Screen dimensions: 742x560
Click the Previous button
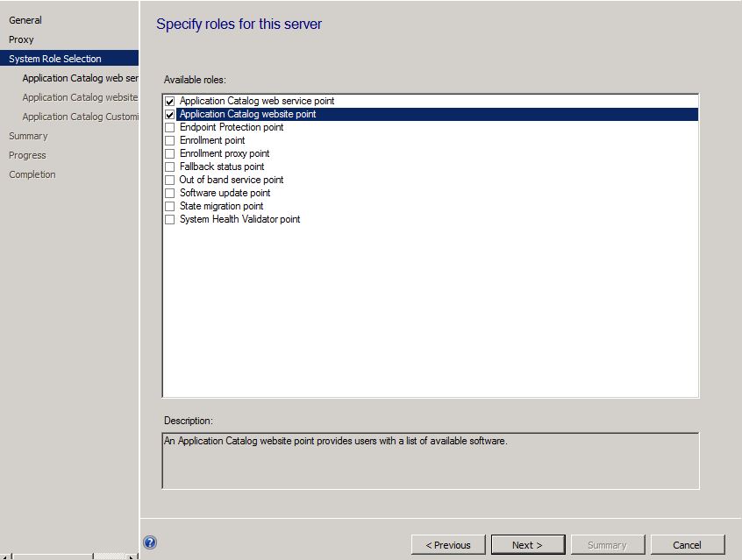[448, 544]
